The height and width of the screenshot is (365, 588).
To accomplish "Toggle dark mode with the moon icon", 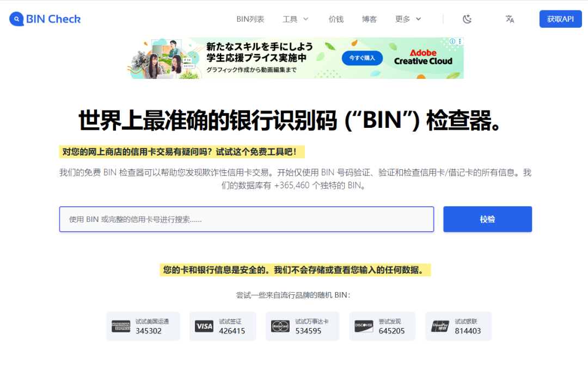I will point(467,18).
